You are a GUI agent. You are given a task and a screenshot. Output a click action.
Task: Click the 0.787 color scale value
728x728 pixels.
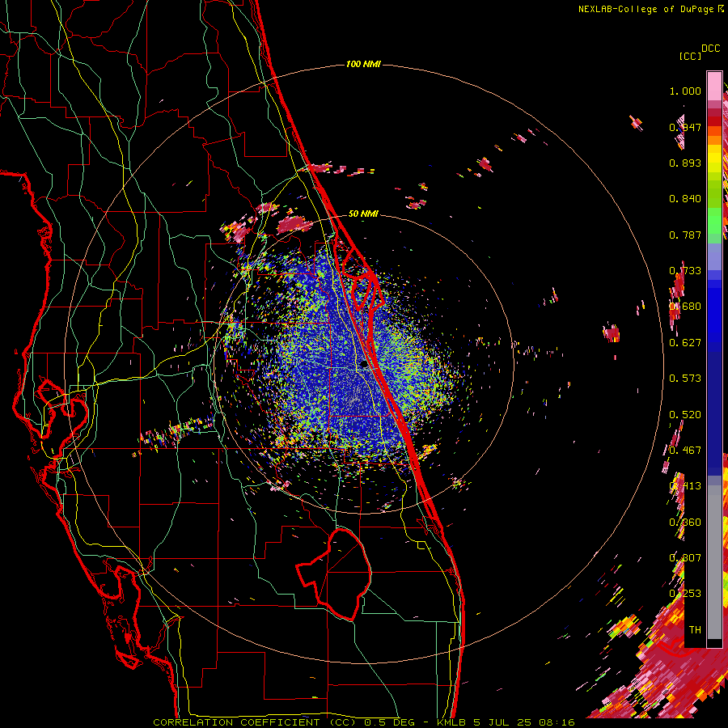[685, 235]
